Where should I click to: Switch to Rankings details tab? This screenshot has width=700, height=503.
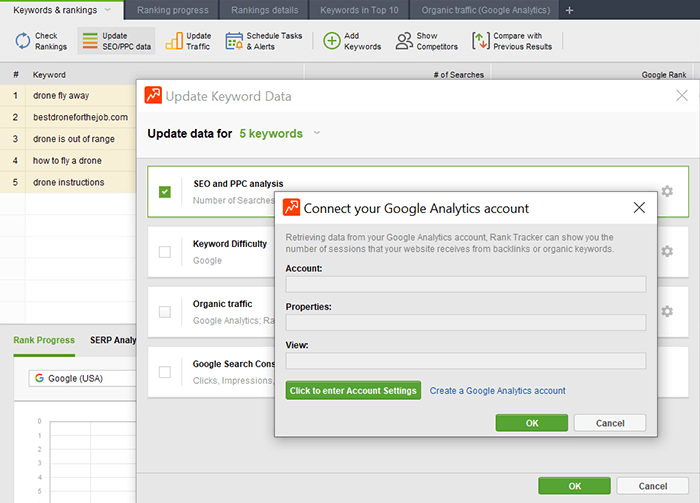pyautogui.click(x=264, y=10)
